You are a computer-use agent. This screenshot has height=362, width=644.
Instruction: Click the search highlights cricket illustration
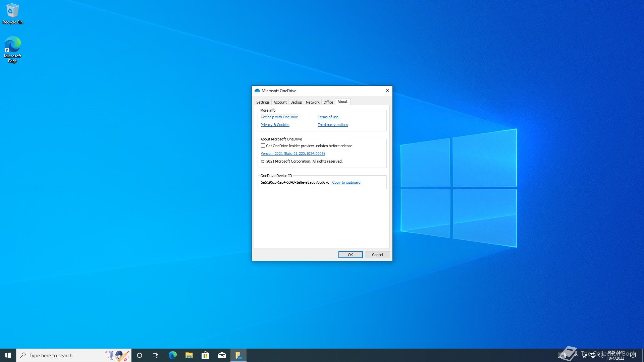point(117,355)
